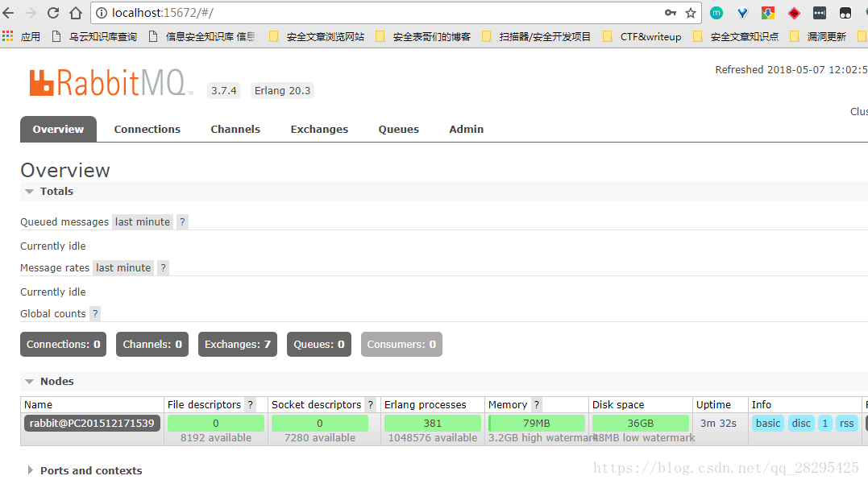The height and width of the screenshot is (484, 868).
Task: Bookmark this page with star icon
Action: point(691,13)
